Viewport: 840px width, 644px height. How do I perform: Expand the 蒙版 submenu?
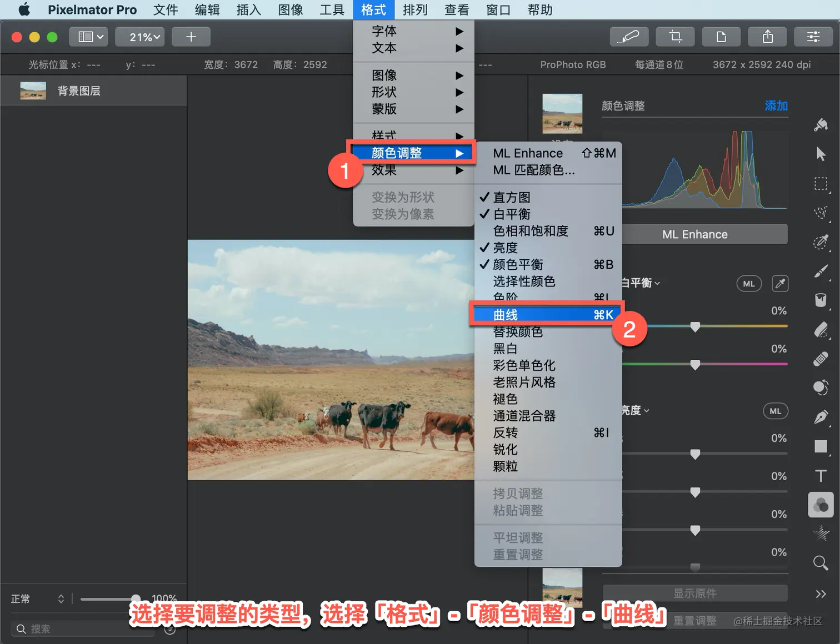coord(414,109)
